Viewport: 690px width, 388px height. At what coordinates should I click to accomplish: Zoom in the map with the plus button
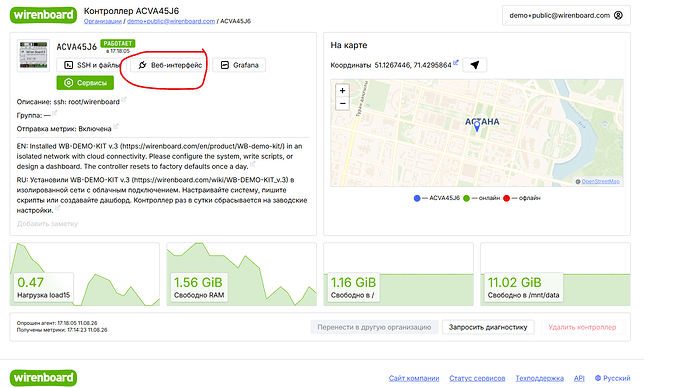342,91
